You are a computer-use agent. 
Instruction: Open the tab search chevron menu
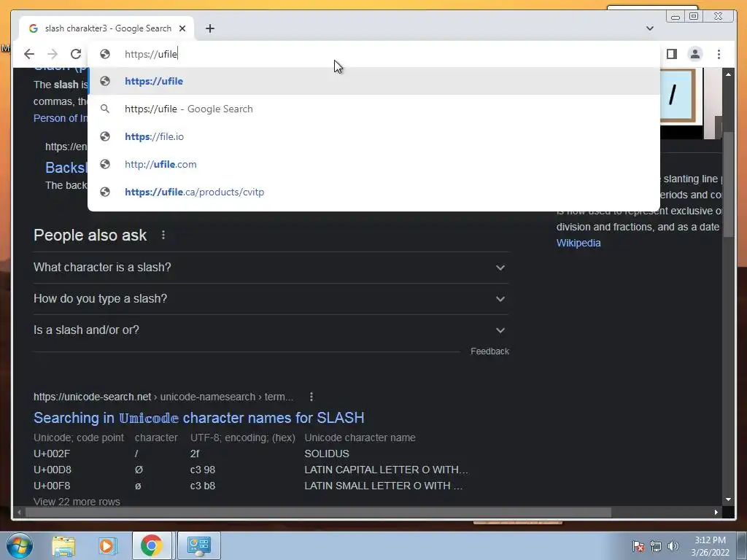tap(650, 28)
